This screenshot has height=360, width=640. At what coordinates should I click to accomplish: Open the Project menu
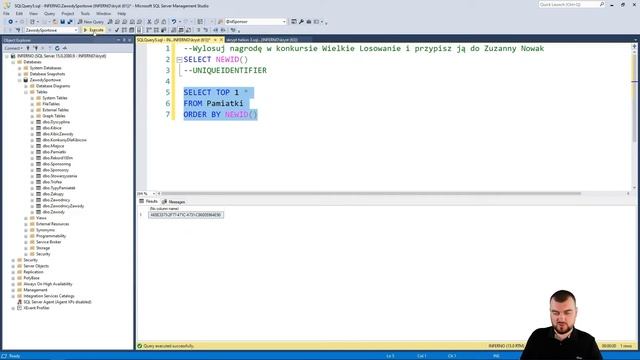68,13
